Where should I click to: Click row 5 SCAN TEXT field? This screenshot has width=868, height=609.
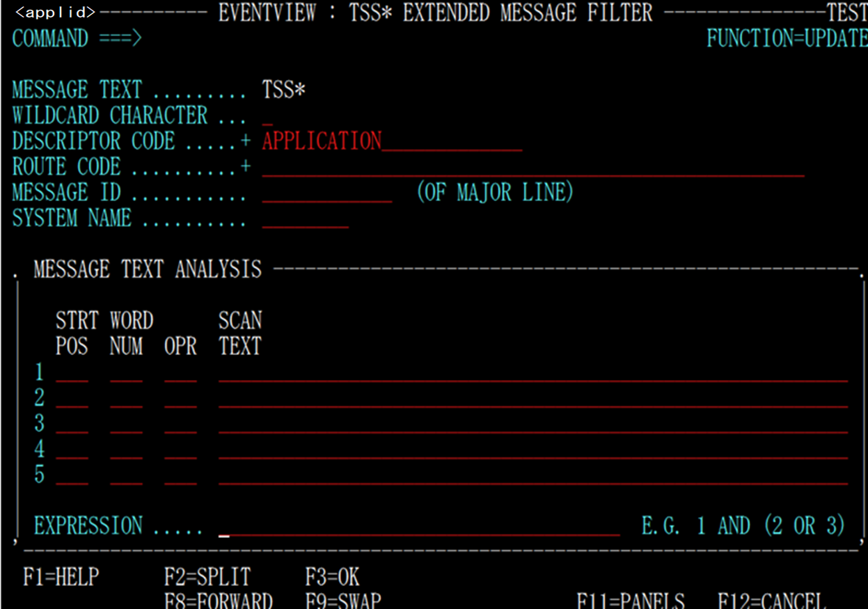(533, 475)
